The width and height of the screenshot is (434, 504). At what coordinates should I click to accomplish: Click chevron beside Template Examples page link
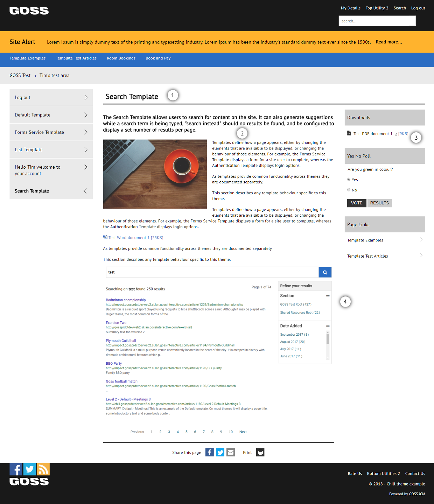tap(421, 240)
